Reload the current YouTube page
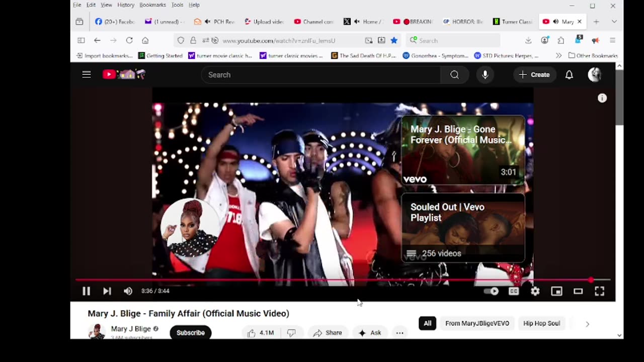 tap(129, 40)
